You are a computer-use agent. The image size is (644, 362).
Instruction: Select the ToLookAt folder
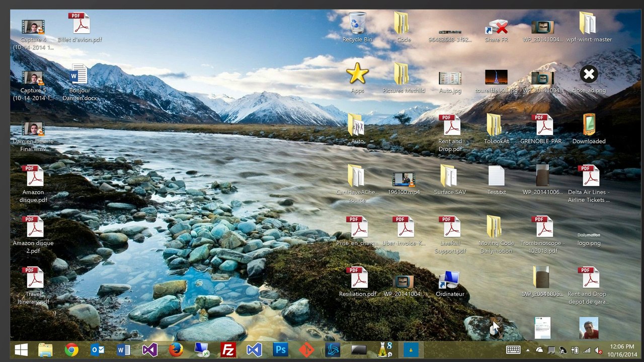(x=496, y=129)
